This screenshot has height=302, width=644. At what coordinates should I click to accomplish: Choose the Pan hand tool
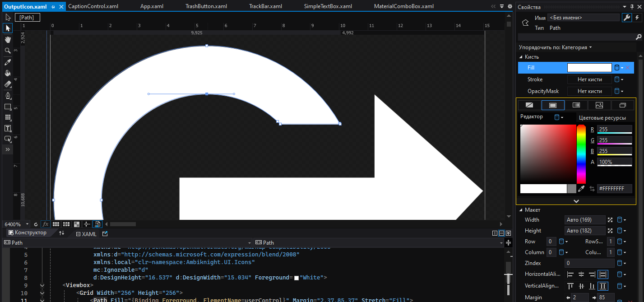(x=8, y=39)
